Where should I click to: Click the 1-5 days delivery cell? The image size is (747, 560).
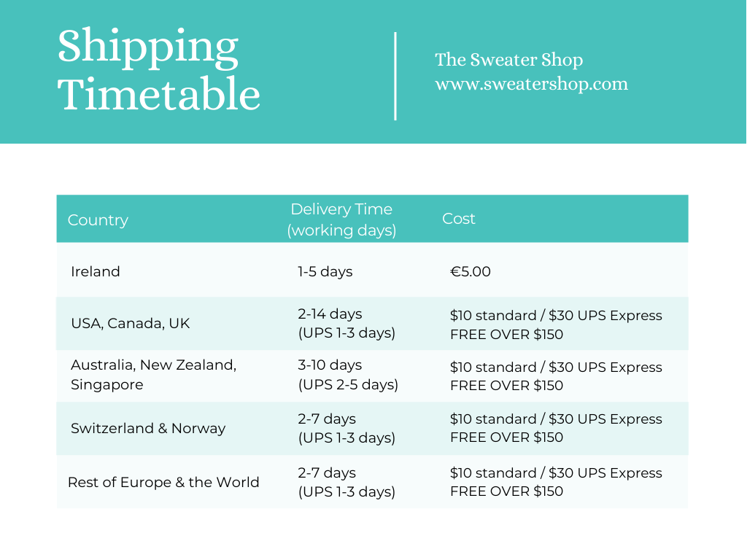325,271
